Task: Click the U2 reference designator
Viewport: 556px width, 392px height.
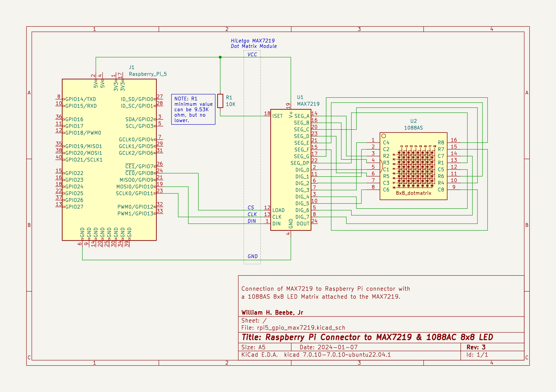Action: [x=413, y=121]
